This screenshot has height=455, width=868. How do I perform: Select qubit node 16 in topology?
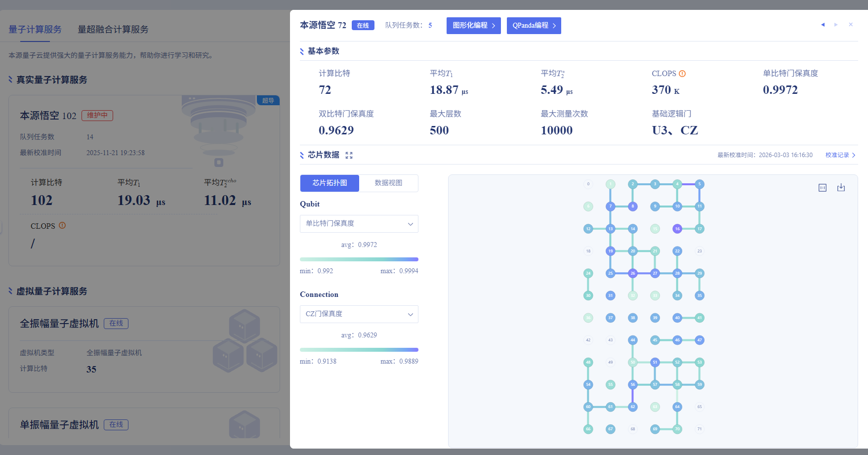pyautogui.click(x=677, y=229)
